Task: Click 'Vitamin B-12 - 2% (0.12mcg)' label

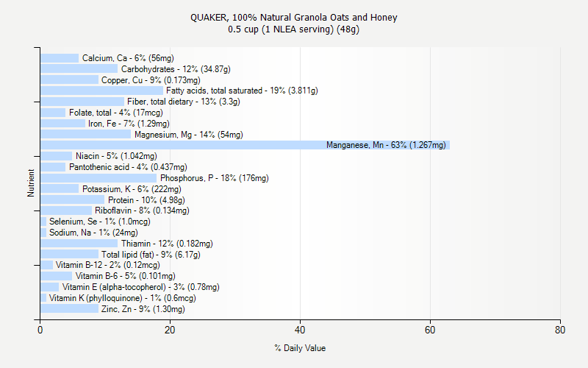Action: point(107,265)
